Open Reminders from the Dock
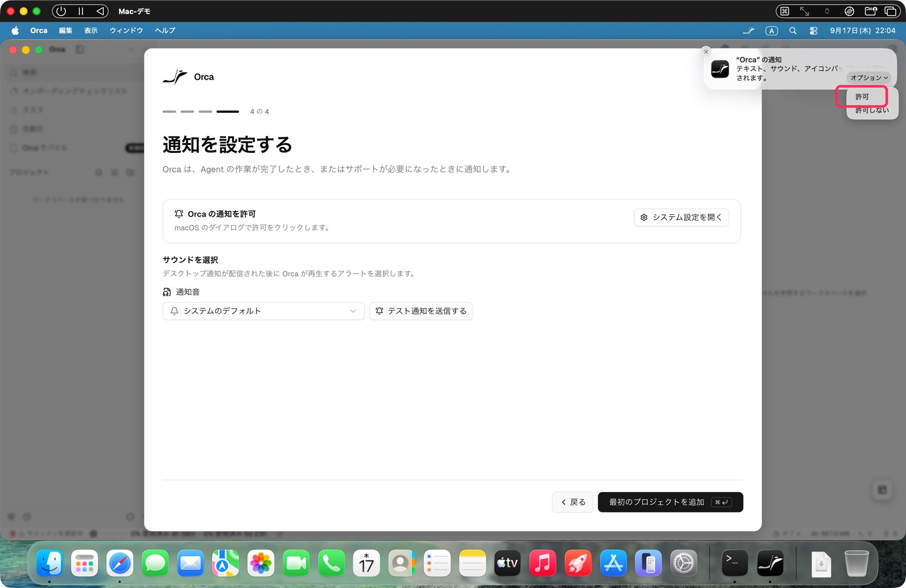 point(437,563)
